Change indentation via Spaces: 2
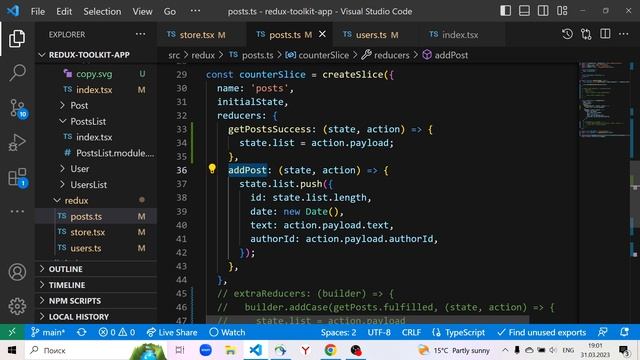Image resolution: width=640 pixels, height=360 pixels. coord(338,332)
